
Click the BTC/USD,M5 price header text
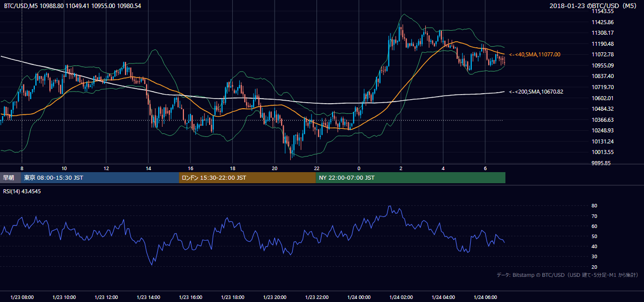[73, 6]
